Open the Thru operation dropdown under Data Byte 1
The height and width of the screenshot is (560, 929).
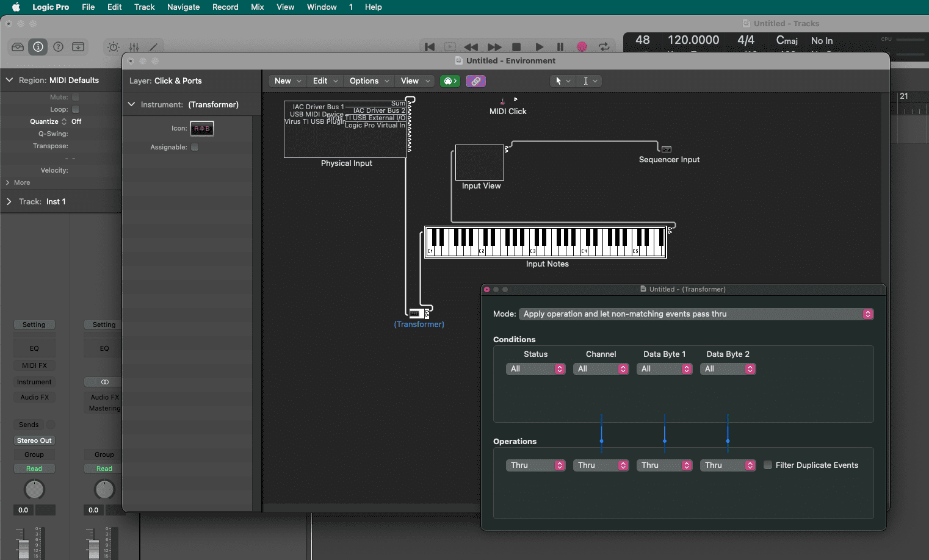(665, 465)
